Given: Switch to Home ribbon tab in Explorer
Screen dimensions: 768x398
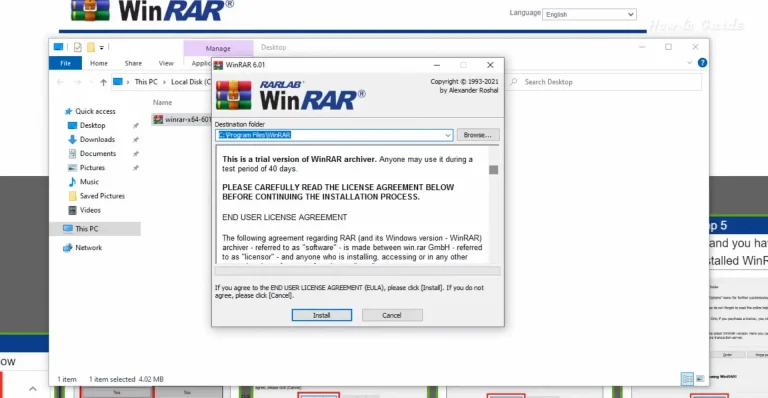Looking at the screenshot, I should coord(98,63).
